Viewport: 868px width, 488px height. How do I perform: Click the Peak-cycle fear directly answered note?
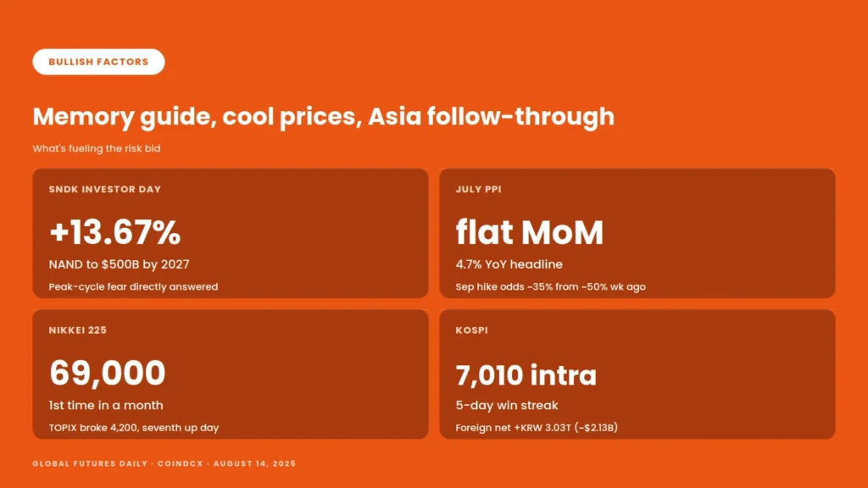(x=133, y=286)
